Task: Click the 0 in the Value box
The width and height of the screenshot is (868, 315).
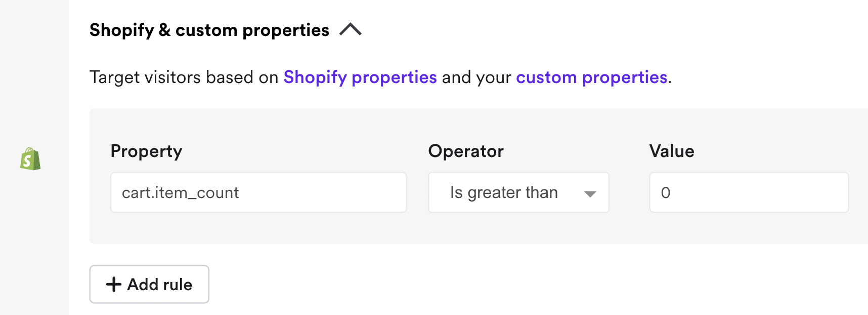Action: (666, 192)
